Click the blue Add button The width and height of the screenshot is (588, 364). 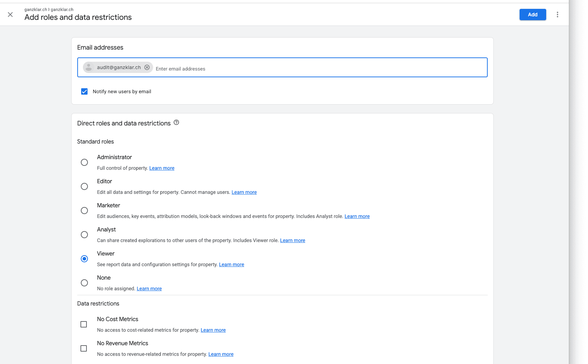tap(533, 15)
